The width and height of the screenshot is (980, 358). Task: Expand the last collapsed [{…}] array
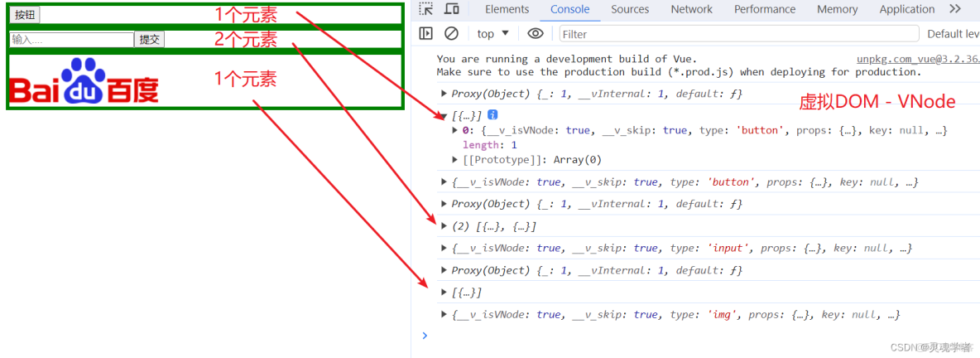point(444,293)
